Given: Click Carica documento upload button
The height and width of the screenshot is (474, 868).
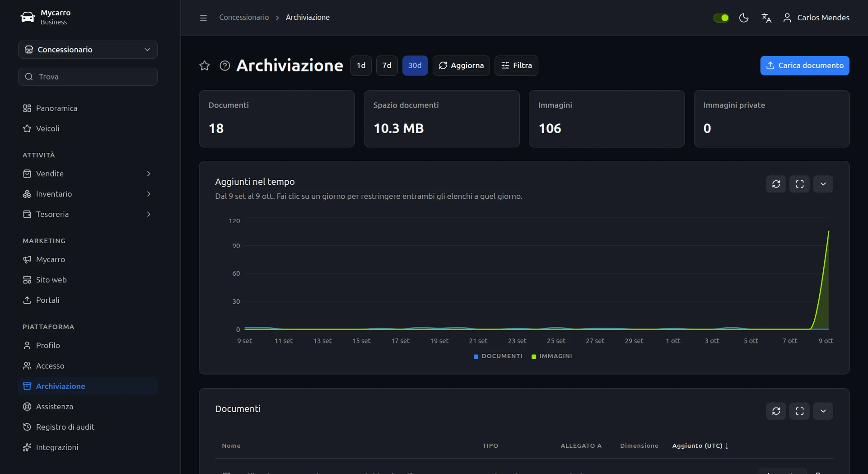Looking at the screenshot, I should (x=804, y=66).
